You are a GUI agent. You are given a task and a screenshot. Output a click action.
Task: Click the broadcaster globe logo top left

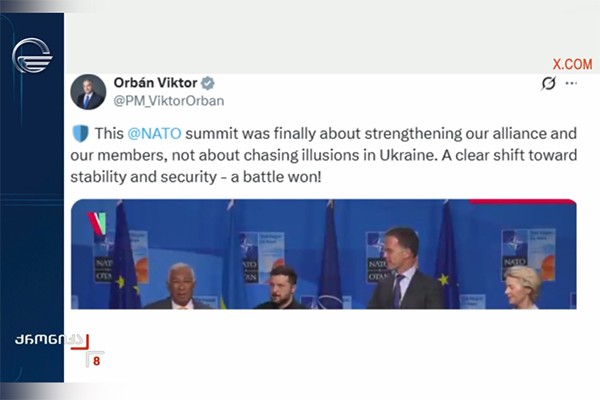click(32, 56)
